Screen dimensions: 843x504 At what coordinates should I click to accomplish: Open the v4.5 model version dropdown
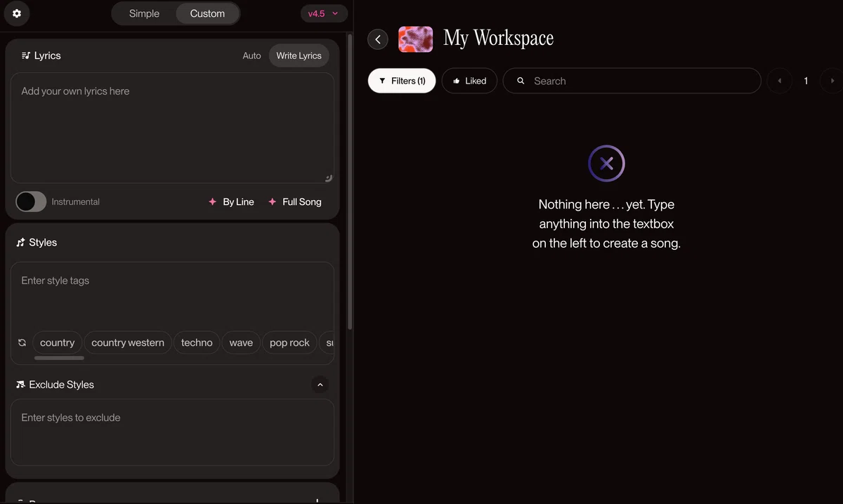(x=323, y=13)
